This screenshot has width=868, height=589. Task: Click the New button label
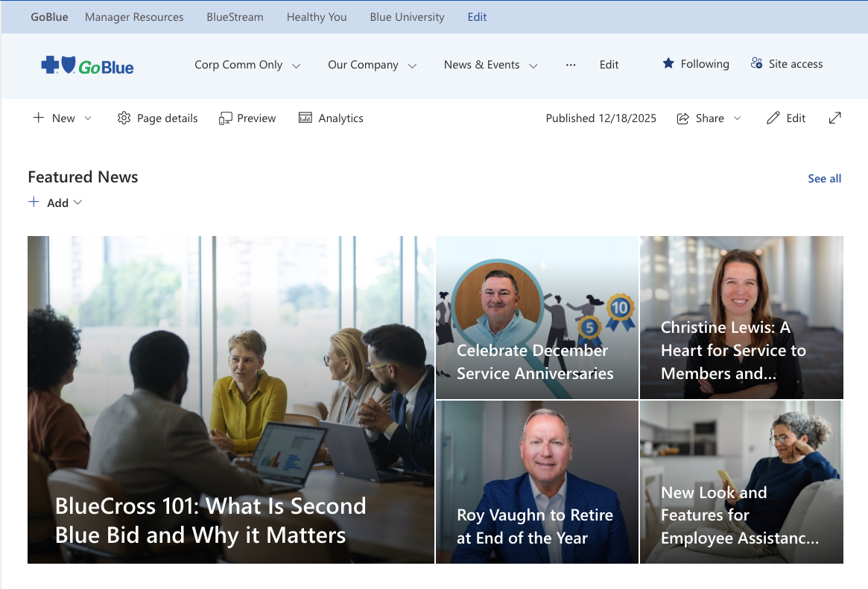[x=63, y=118]
